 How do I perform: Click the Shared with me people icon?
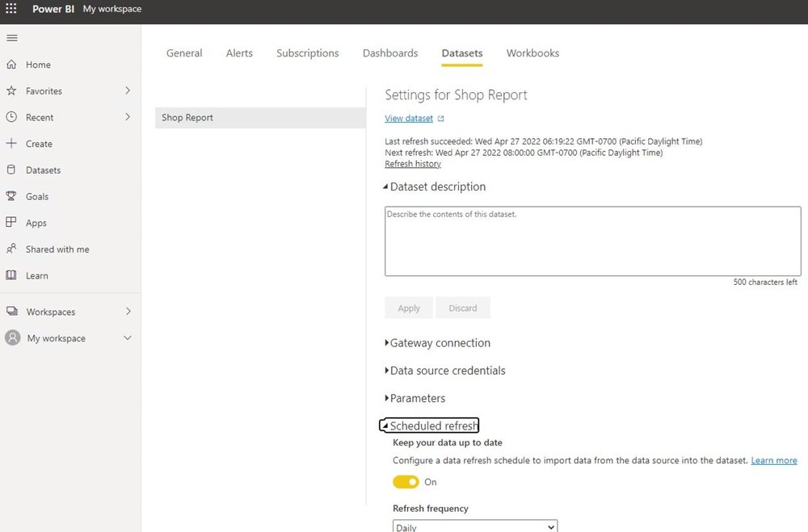[x=11, y=249]
